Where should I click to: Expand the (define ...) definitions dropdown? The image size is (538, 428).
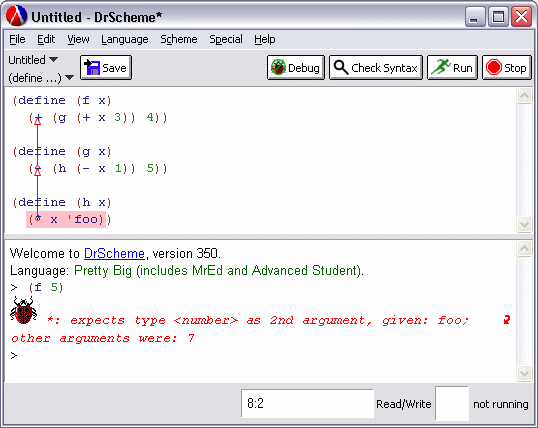coord(41,78)
